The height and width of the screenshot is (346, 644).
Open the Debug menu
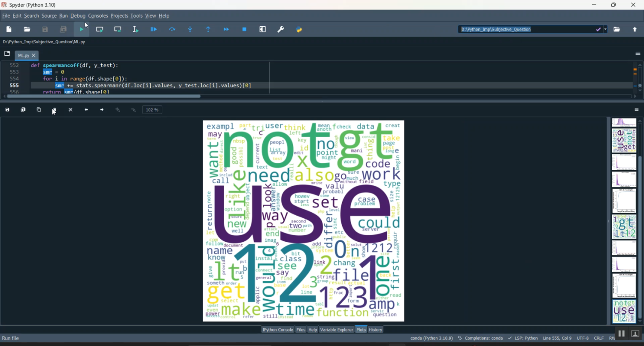[78, 15]
